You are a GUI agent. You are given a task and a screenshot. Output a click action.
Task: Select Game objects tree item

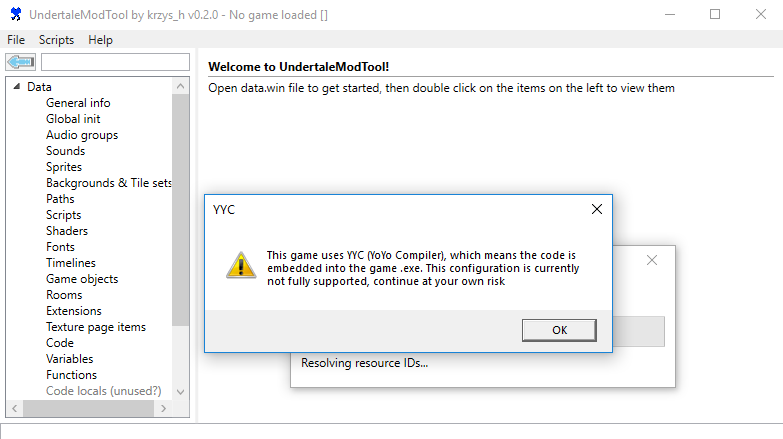pyautogui.click(x=82, y=279)
